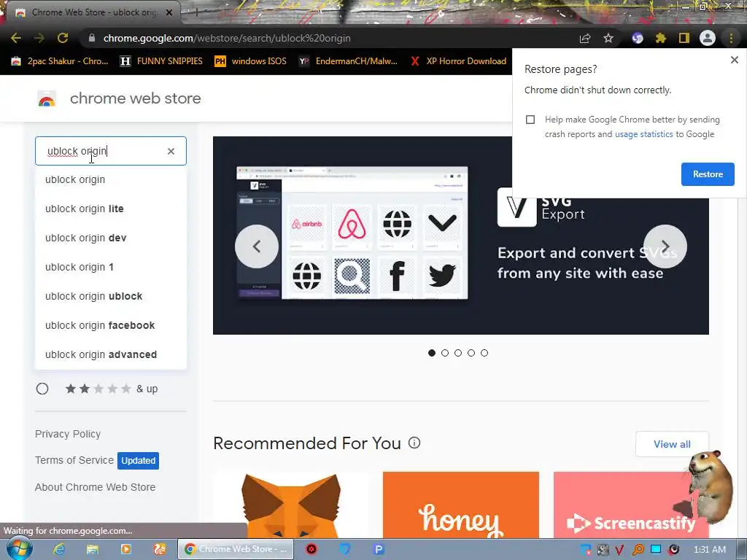Show previous carousel slide
The image size is (747, 560).
click(x=257, y=246)
